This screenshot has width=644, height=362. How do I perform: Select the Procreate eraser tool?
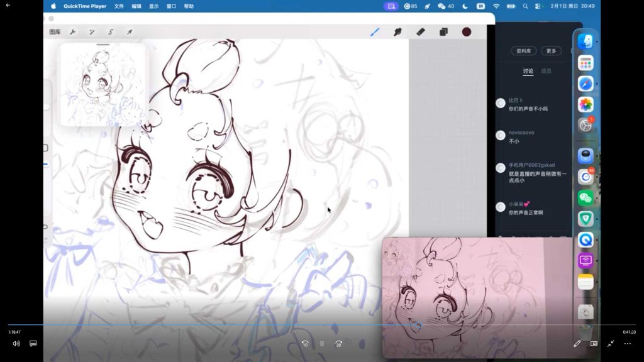421,32
